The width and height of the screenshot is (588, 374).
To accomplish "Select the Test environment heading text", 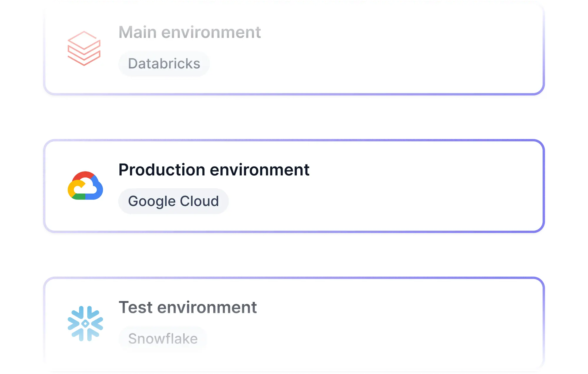I will click(188, 307).
